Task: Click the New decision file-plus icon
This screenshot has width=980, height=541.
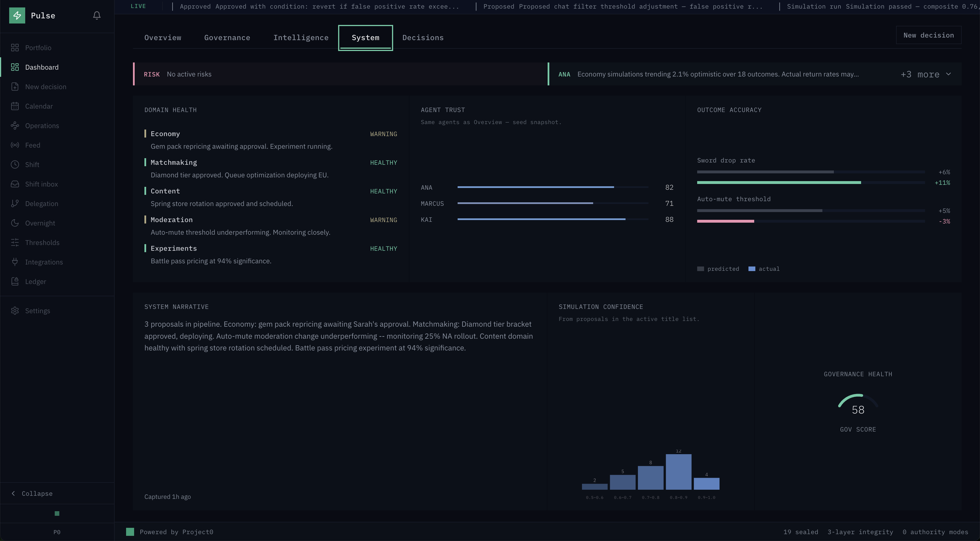Action: point(15,87)
